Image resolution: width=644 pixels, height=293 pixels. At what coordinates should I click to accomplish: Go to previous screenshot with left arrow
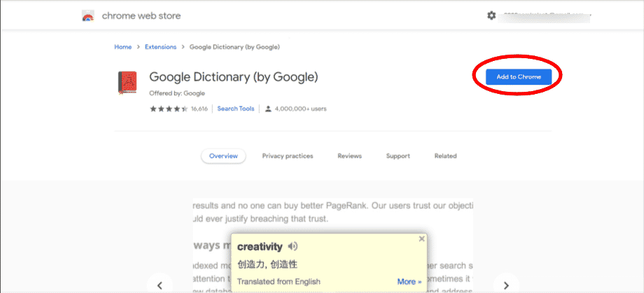click(160, 285)
